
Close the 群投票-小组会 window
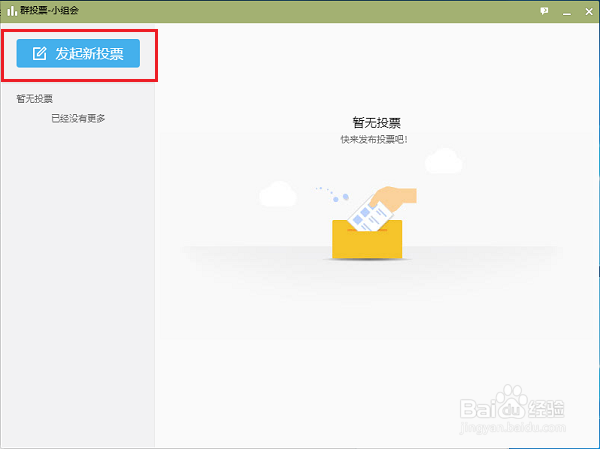click(589, 11)
